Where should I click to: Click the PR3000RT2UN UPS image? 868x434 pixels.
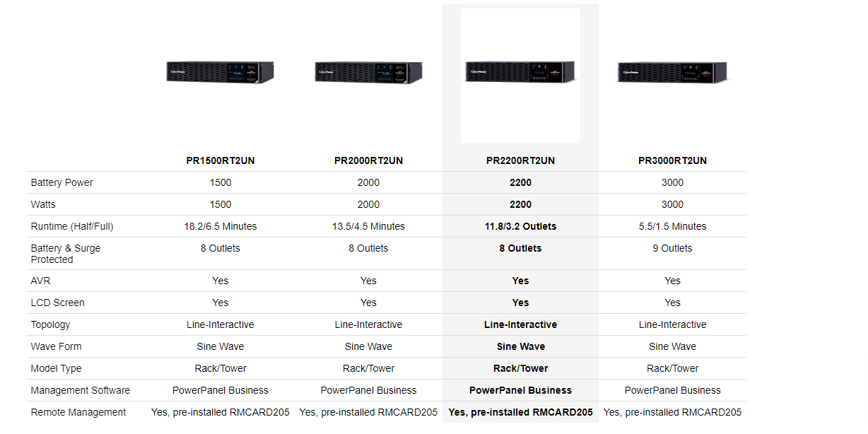tap(672, 72)
